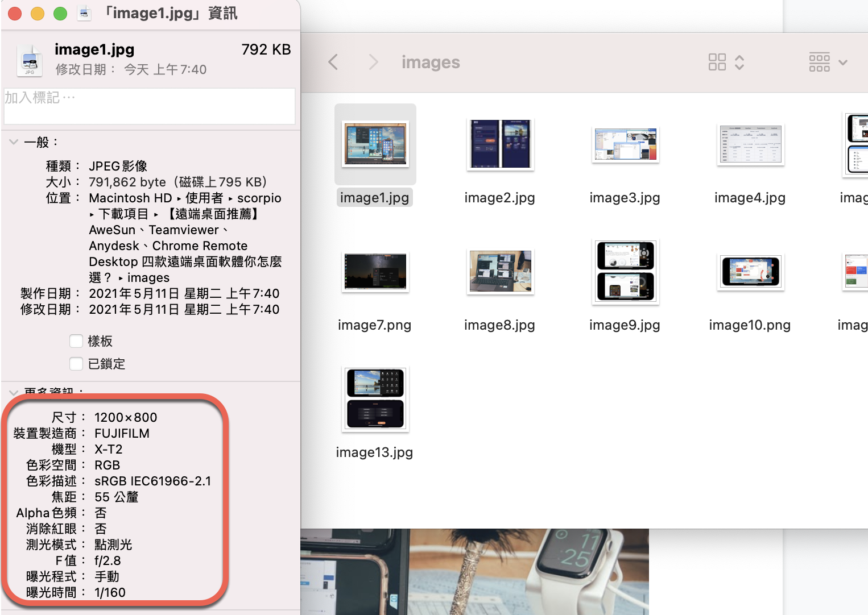This screenshot has height=615, width=868.
Task: Go forward in the Finder images window
Action: (373, 62)
